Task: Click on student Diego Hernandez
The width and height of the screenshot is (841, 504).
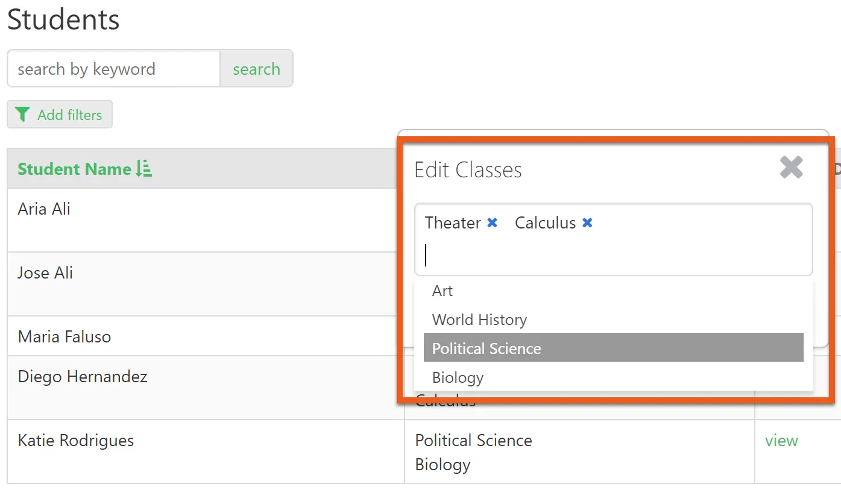Action: [83, 377]
